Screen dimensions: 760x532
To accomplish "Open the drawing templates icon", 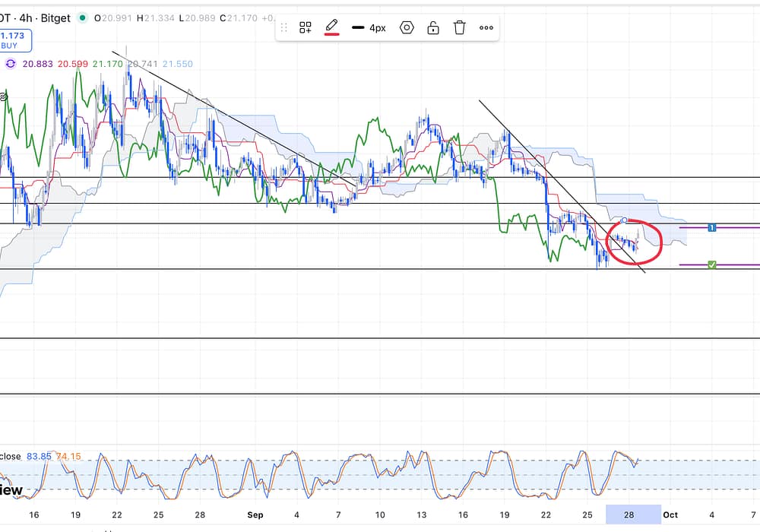I will [x=306, y=28].
